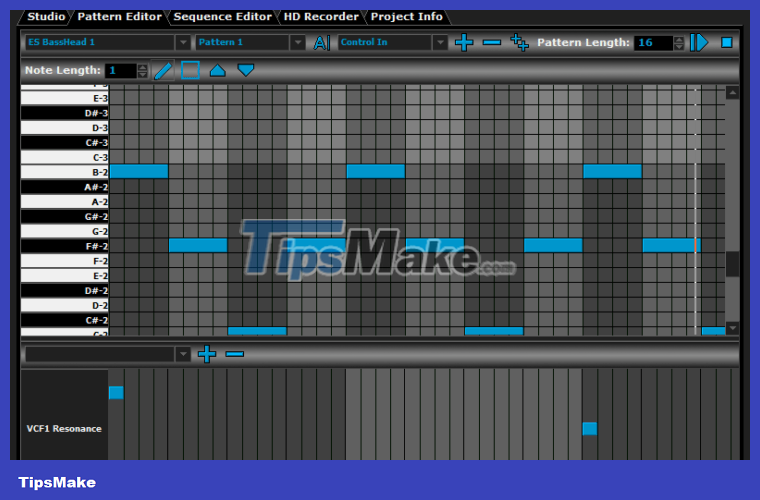Click the Pattern Length value field

tap(653, 43)
